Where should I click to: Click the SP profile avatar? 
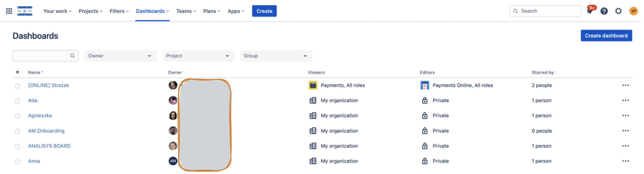pos(633,11)
